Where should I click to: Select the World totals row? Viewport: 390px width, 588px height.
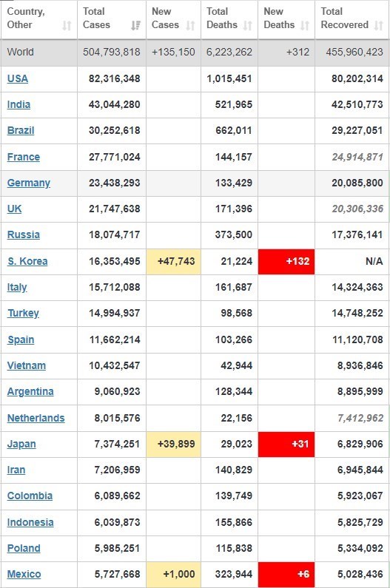[195, 53]
